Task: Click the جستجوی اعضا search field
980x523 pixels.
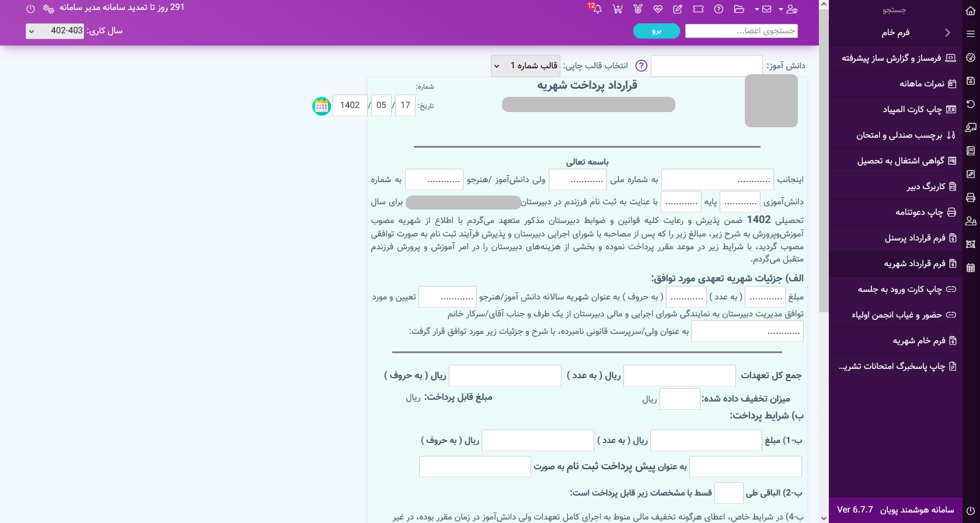Action: pyautogui.click(x=741, y=31)
